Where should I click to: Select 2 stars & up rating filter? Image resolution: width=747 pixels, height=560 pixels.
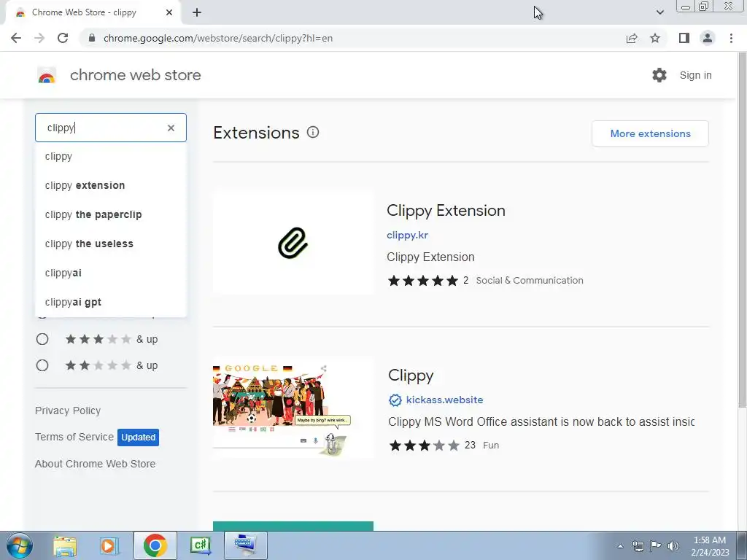click(x=42, y=365)
